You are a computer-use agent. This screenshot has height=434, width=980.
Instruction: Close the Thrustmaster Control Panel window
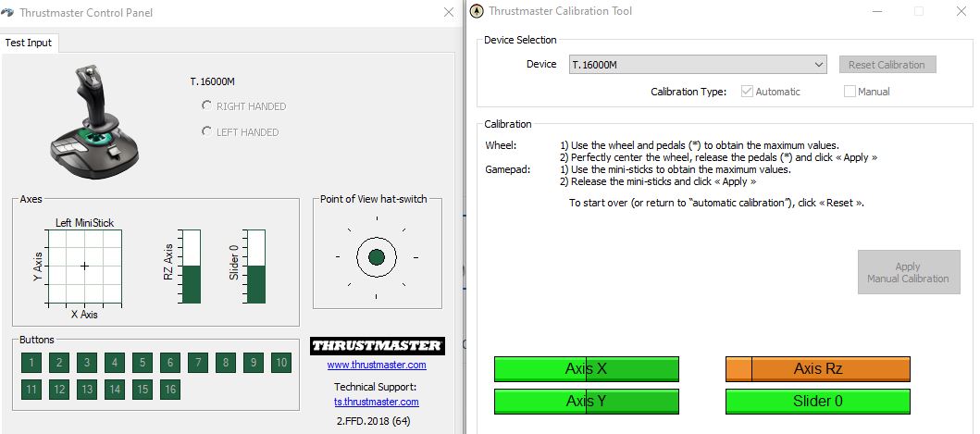click(448, 12)
